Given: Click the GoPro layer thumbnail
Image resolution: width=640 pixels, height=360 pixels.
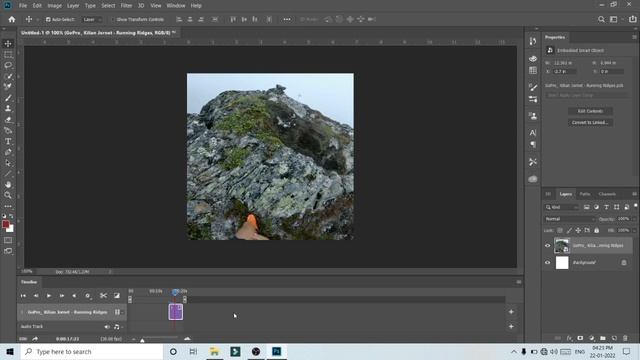Looking at the screenshot, I should [562, 246].
